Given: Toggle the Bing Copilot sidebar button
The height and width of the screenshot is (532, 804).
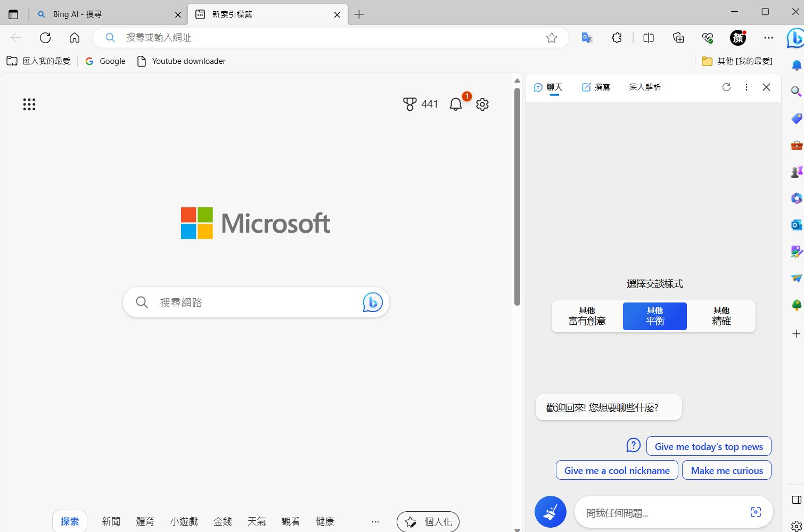Looking at the screenshot, I should [795, 37].
